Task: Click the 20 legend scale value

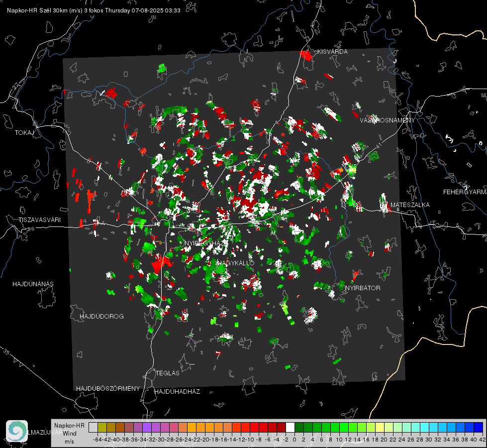Action: pos(384,440)
